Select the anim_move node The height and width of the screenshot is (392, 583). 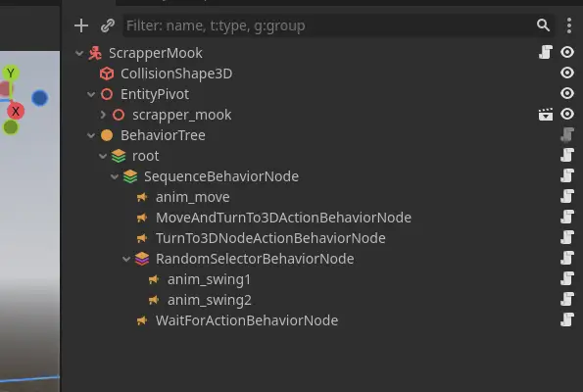[193, 197]
